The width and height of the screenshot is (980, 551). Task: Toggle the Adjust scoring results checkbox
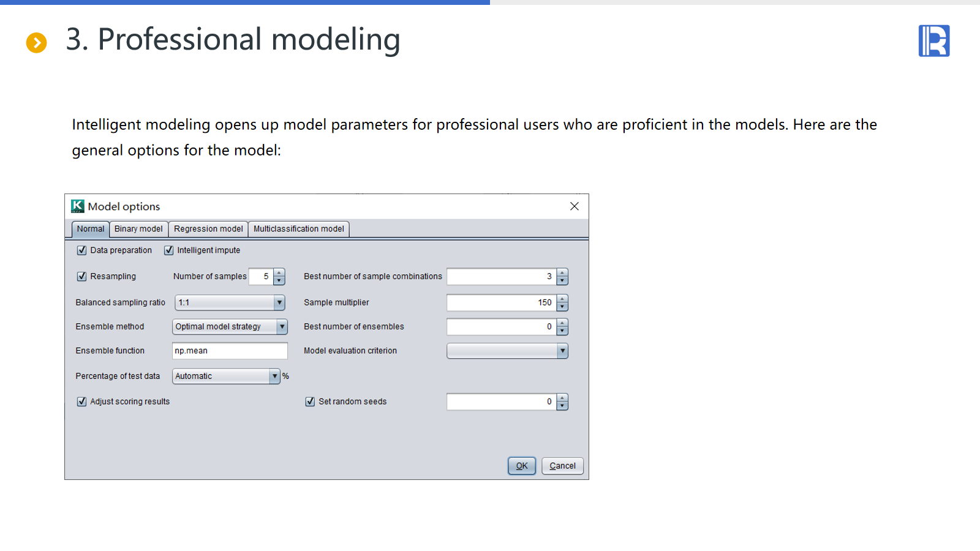click(82, 402)
